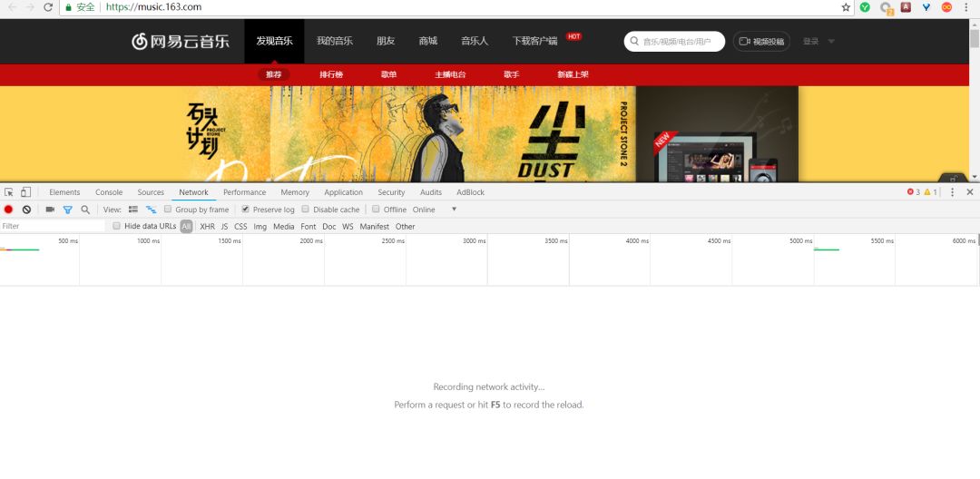This screenshot has width=980, height=479.
Task: Click the 视频投稿 button
Action: (761, 41)
